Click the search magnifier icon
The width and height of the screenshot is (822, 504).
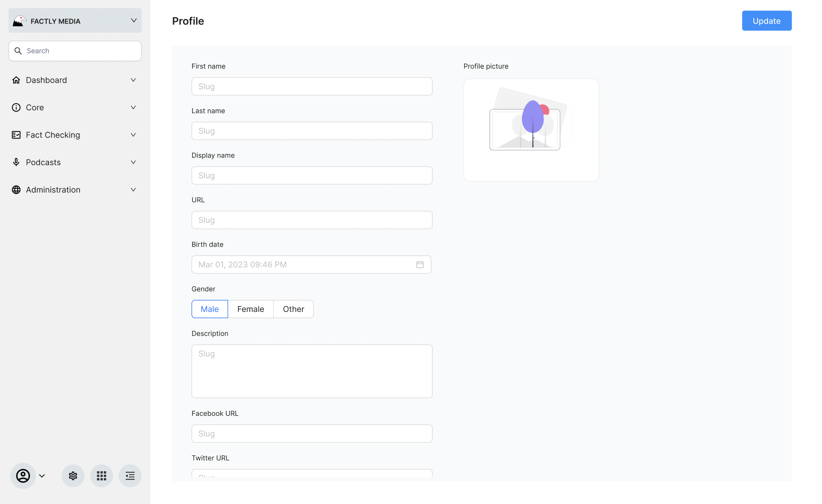point(18,51)
